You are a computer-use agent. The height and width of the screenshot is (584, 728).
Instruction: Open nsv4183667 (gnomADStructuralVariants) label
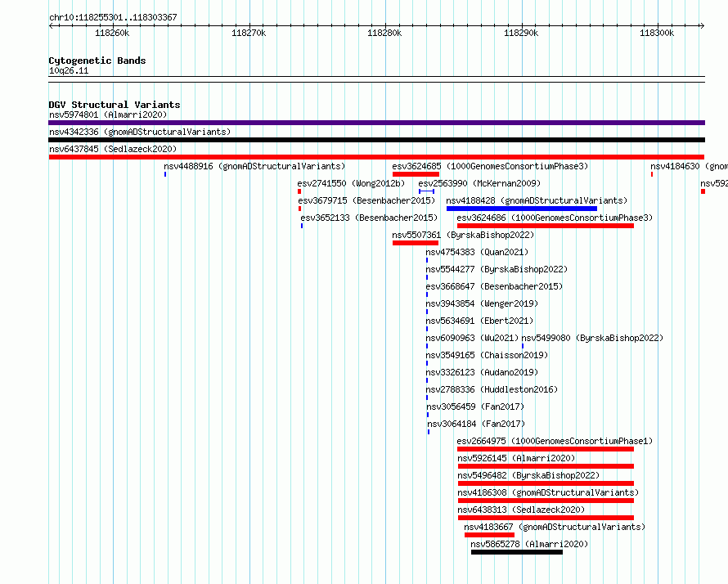(x=555, y=527)
